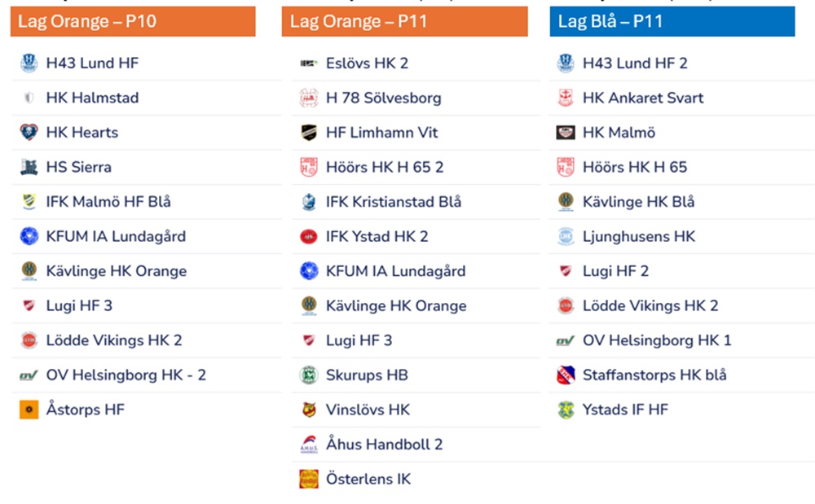815x504 pixels.
Task: Open the HK Halmstad team link
Action: 93,98
